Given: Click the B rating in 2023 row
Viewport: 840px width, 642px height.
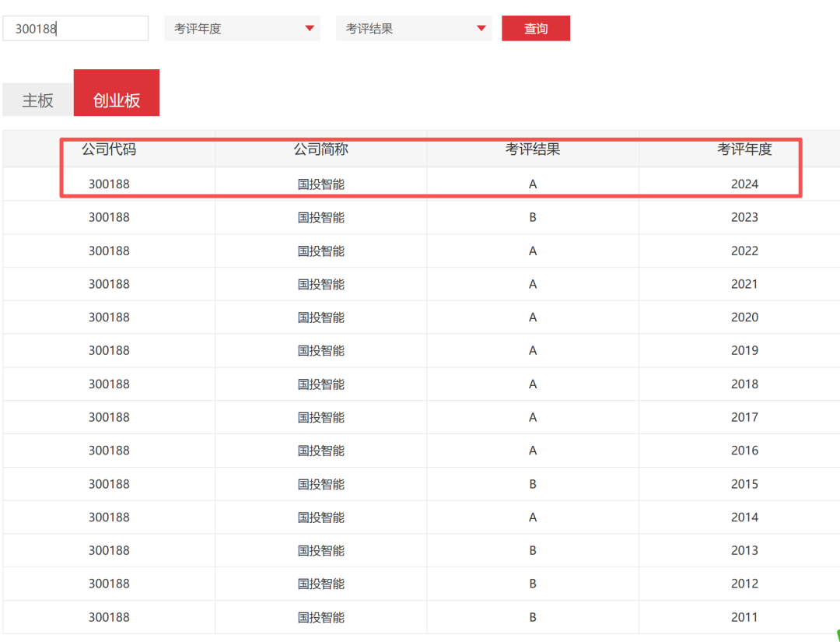Looking at the screenshot, I should 533,218.
